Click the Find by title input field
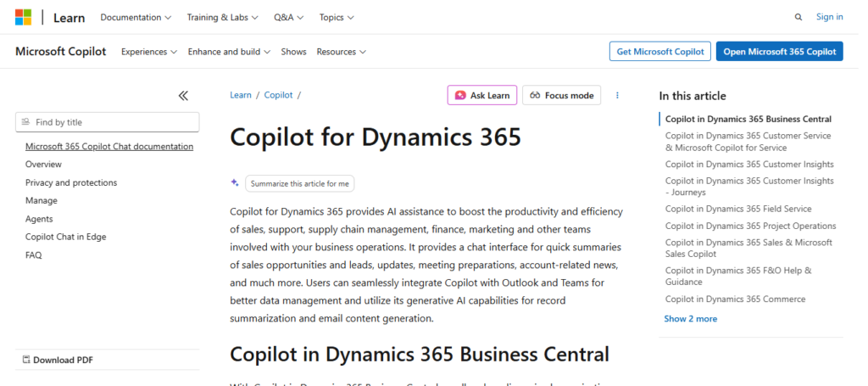 pos(108,122)
